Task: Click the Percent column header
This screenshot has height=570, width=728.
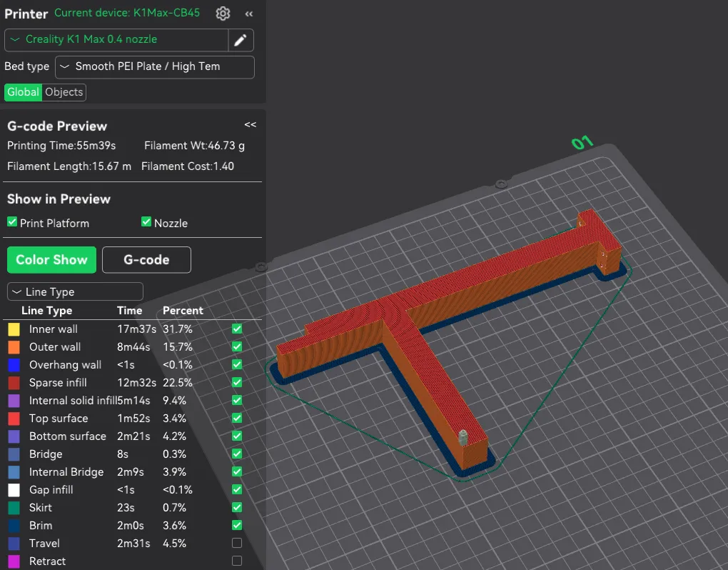Action: coord(183,310)
